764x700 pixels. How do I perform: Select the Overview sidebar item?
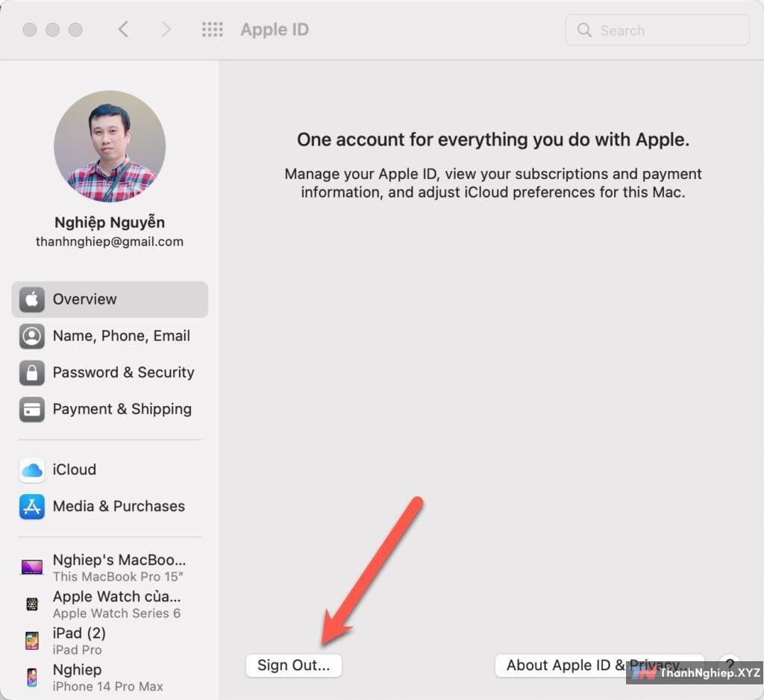(x=110, y=299)
